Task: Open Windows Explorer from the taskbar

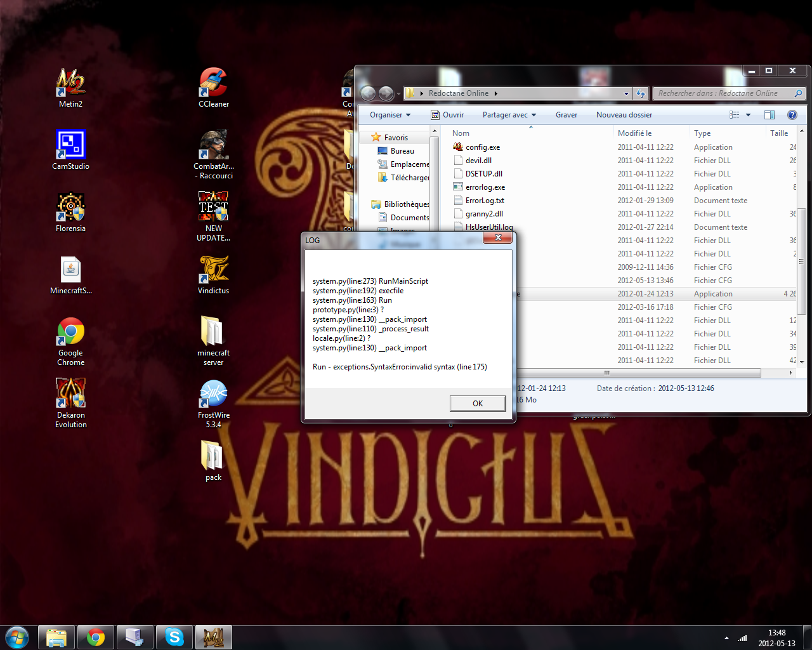Action: point(56,637)
